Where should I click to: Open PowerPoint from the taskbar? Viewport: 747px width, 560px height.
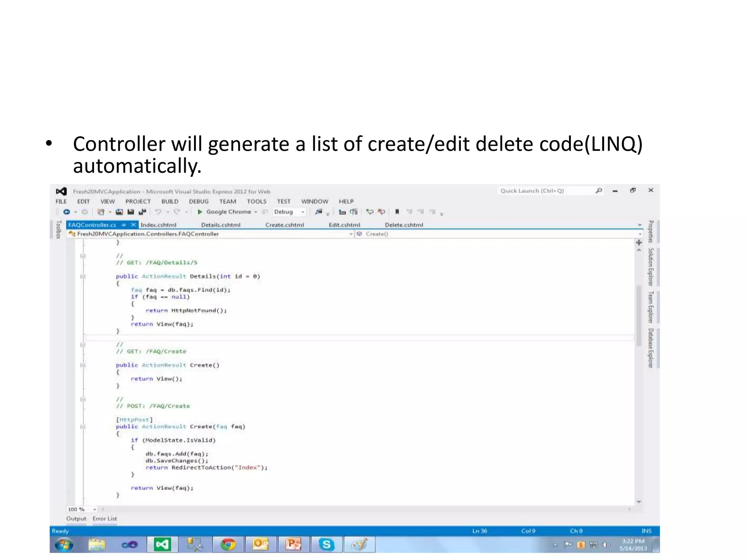(294, 545)
